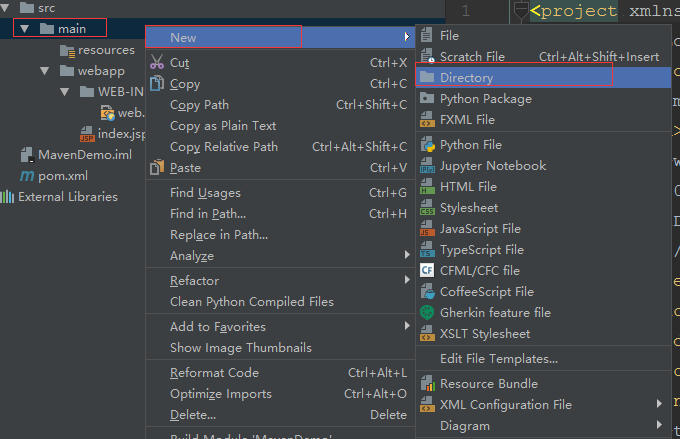Viewport: 680px width, 439px height.
Task: Collapse the webapp folder arrow
Action: point(45,71)
